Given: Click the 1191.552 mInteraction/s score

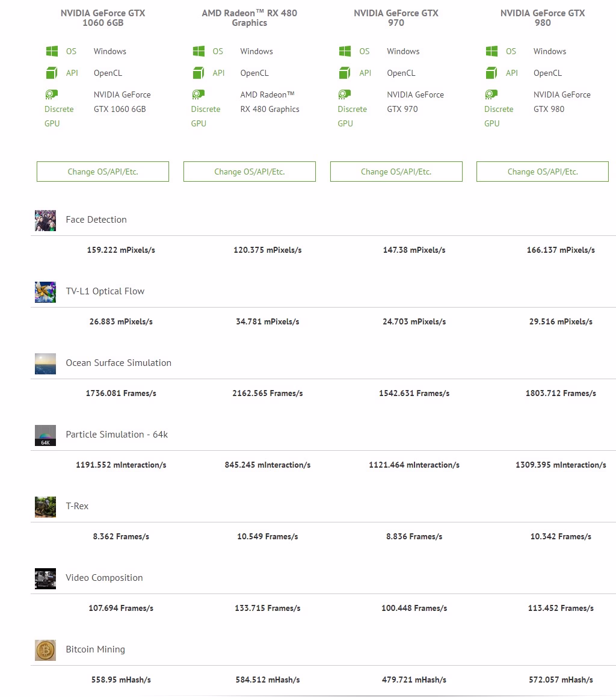Looking at the screenshot, I should tap(121, 465).
